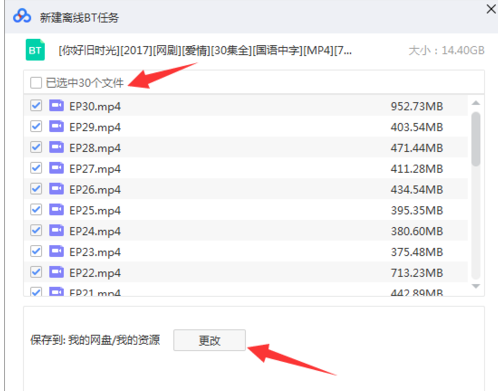Click the 952.73MB size value
The width and height of the screenshot is (498, 391).
pyautogui.click(x=417, y=106)
